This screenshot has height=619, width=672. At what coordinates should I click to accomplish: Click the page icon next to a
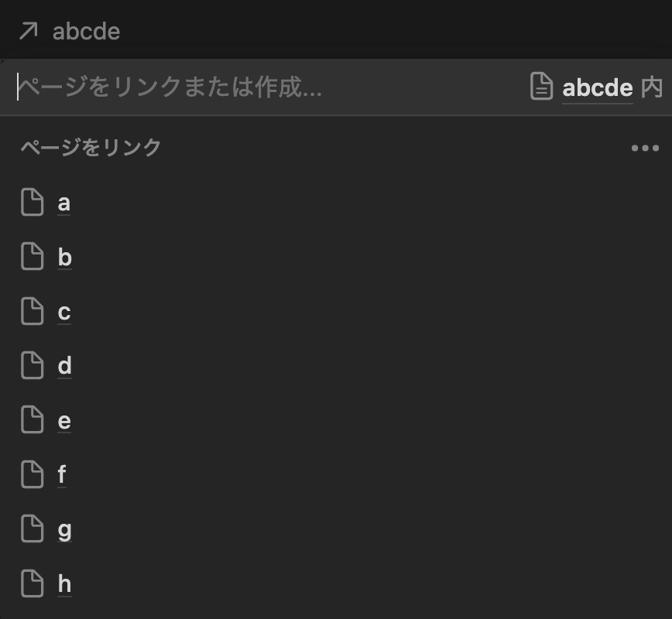click(33, 202)
